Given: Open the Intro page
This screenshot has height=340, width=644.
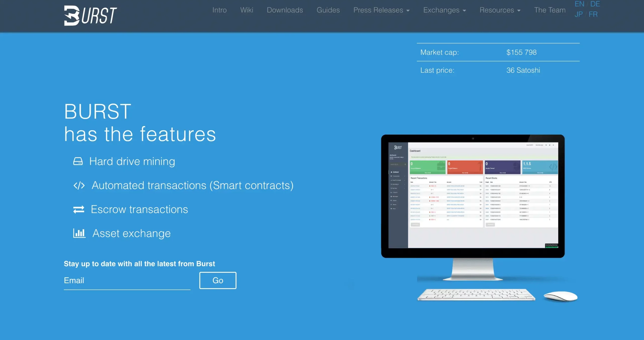Looking at the screenshot, I should tap(219, 10).
